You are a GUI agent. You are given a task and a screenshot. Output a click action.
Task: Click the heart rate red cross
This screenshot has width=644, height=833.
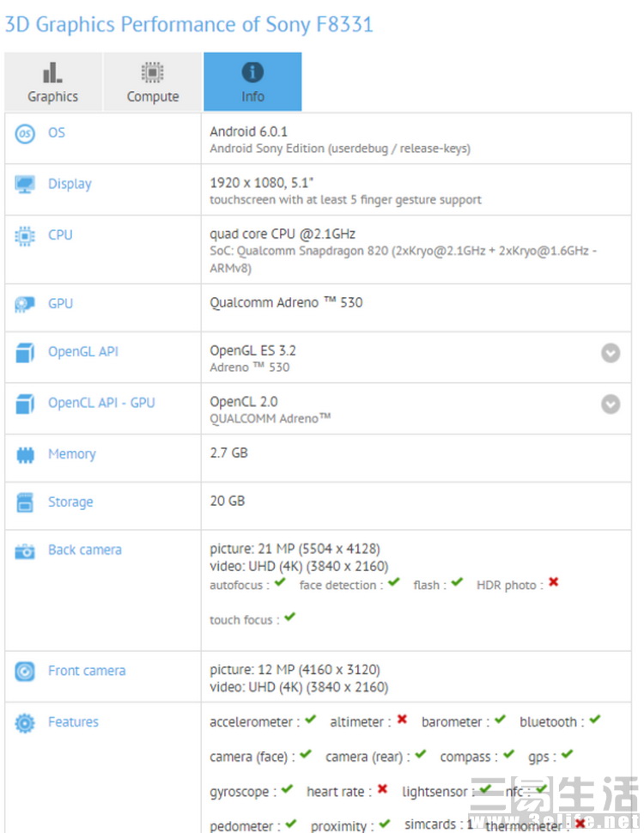pos(383,789)
